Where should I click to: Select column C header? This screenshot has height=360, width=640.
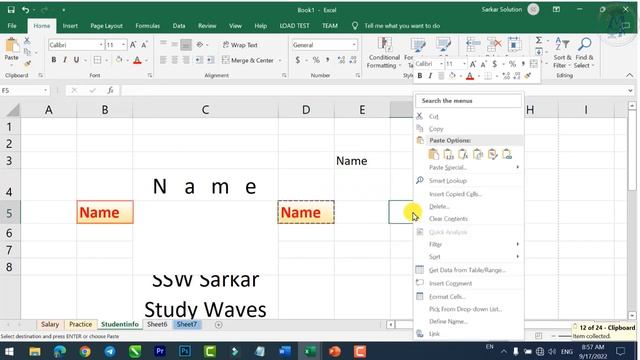click(x=205, y=110)
